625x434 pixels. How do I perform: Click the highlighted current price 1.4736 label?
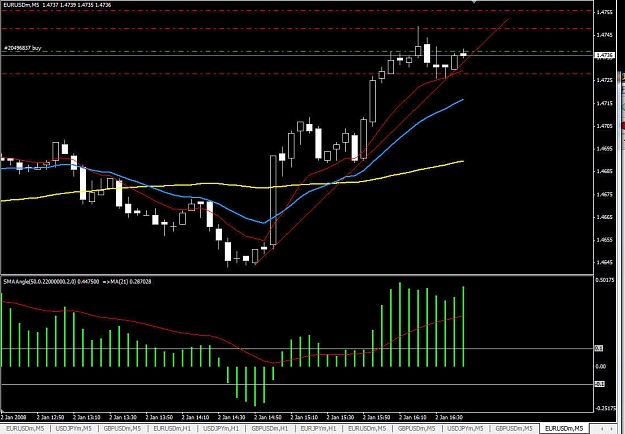pos(605,55)
